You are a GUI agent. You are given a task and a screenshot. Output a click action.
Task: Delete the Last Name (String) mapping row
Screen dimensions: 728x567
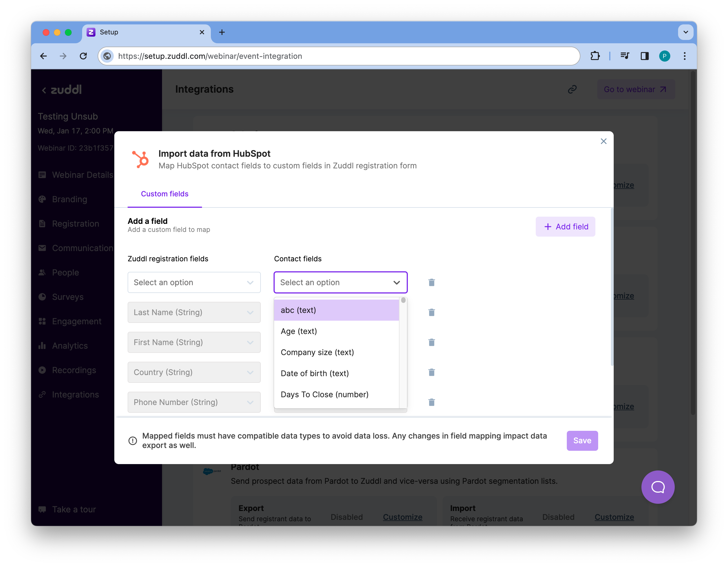pos(431,312)
